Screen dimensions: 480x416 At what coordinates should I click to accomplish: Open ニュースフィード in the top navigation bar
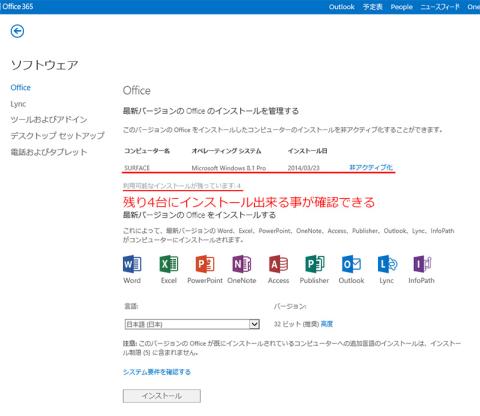(440, 7)
